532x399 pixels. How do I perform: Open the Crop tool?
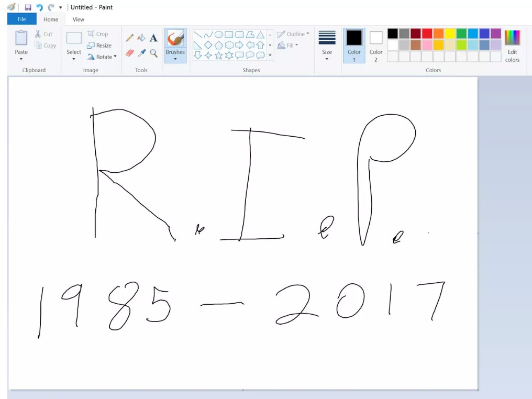coord(99,34)
